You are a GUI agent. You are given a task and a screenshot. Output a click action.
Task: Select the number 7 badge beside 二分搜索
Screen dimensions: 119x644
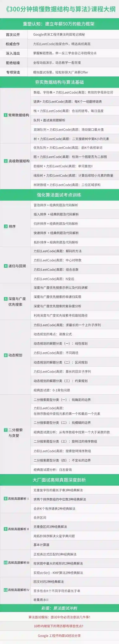6,430
